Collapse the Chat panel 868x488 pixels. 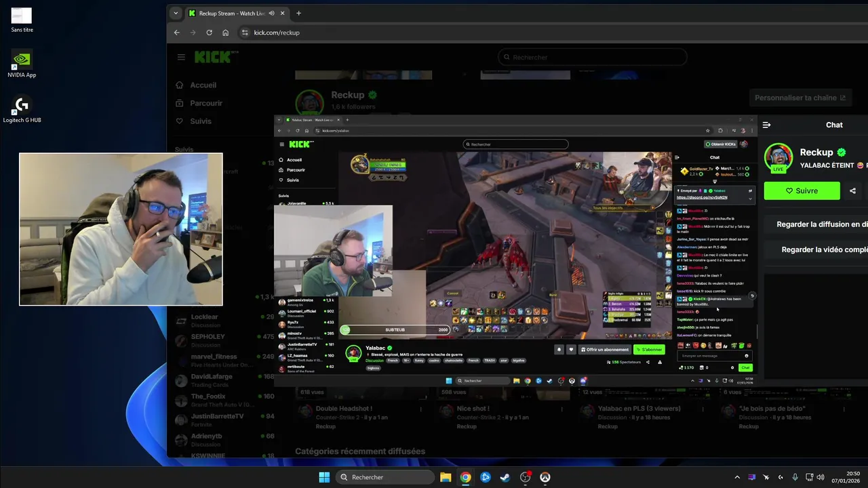coord(766,125)
